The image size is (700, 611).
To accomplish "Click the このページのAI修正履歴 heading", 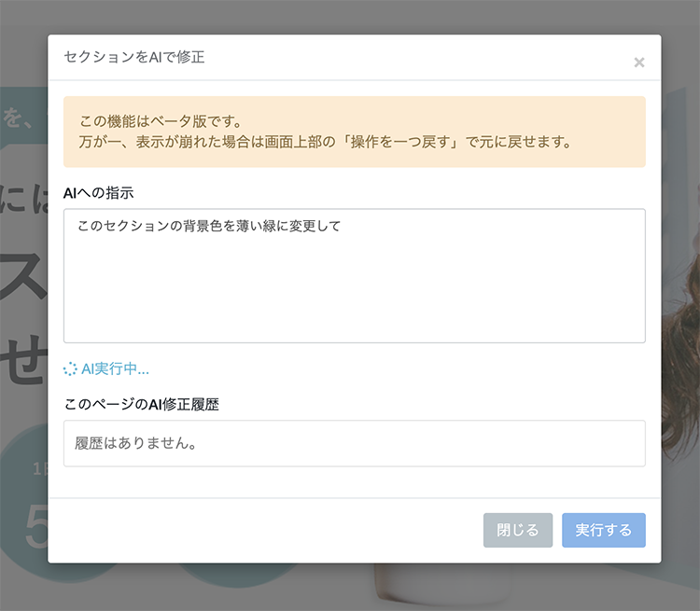I will pos(142,404).
